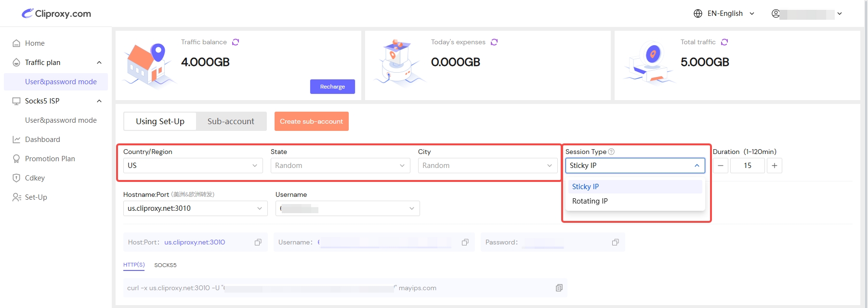Open the Country/Region dropdown
The height and width of the screenshot is (308, 868).
tap(193, 166)
